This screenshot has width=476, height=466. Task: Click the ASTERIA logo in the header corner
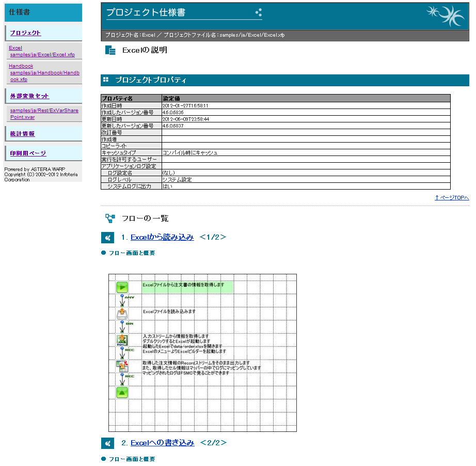click(445, 16)
